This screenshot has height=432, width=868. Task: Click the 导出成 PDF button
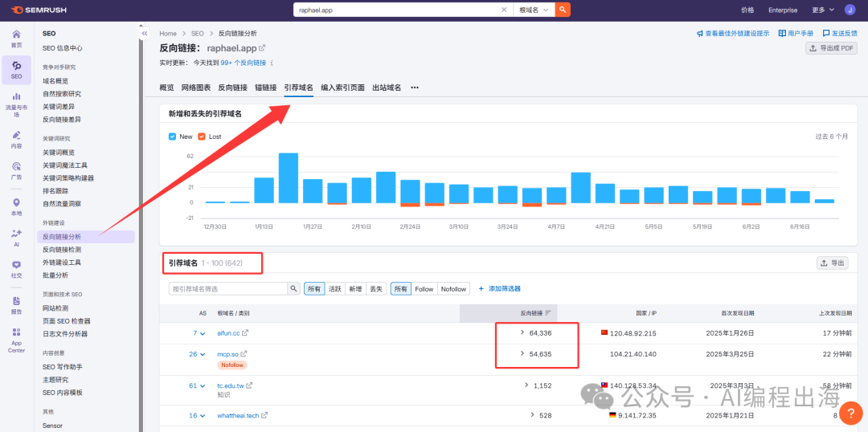coord(832,49)
